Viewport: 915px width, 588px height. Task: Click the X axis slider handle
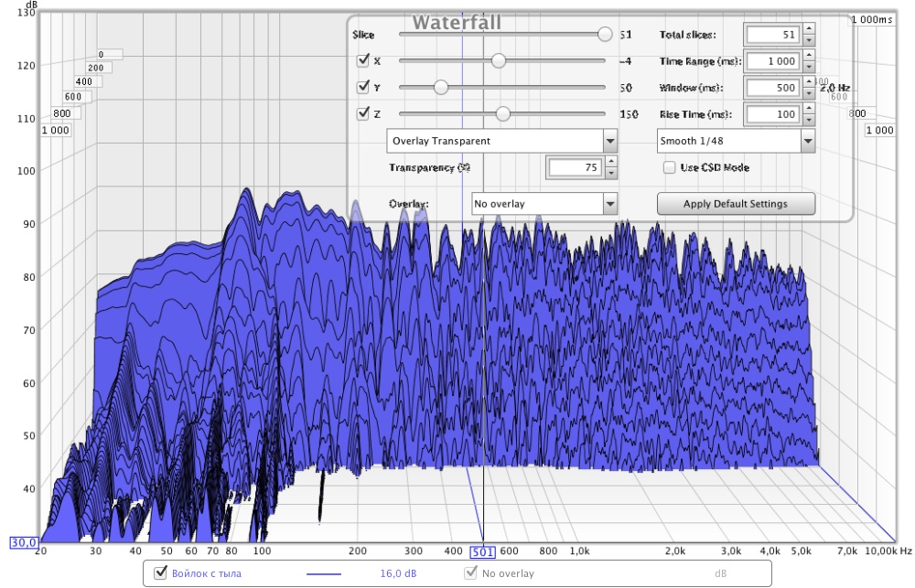point(499,61)
